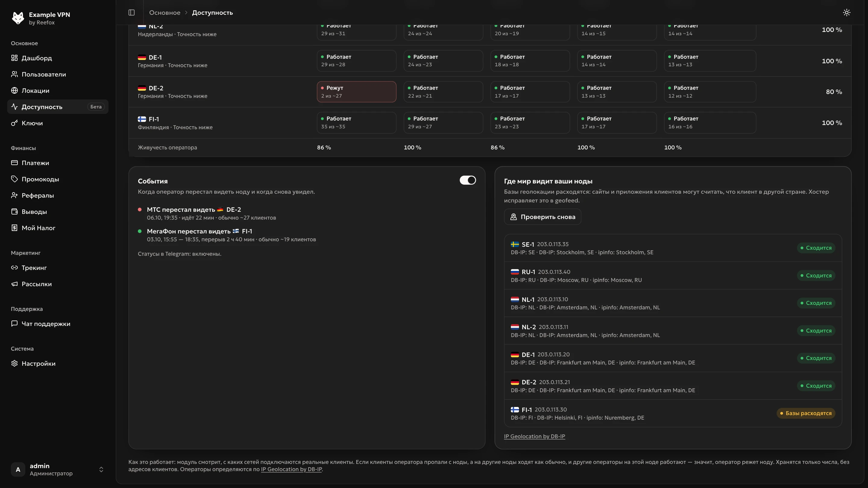The width and height of the screenshot is (868, 488).
Task: Click the Example VPN fox logo
Action: pos(18,18)
